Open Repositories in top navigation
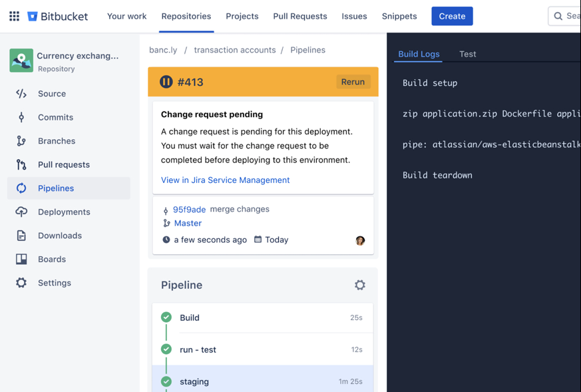 click(x=186, y=16)
